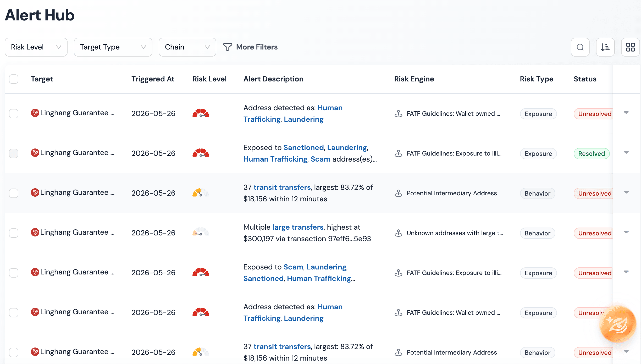
Task: Click Tron icon in first transit transfers row
Action: (35, 192)
